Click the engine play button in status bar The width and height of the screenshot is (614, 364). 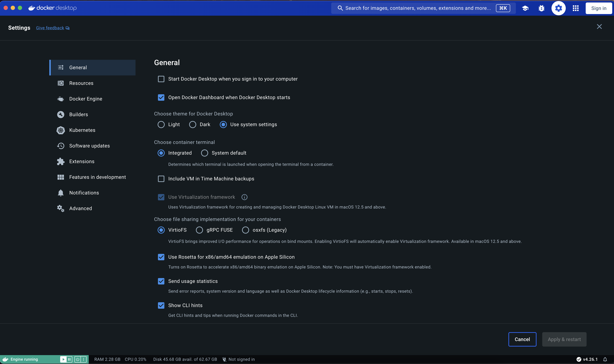coord(63,359)
